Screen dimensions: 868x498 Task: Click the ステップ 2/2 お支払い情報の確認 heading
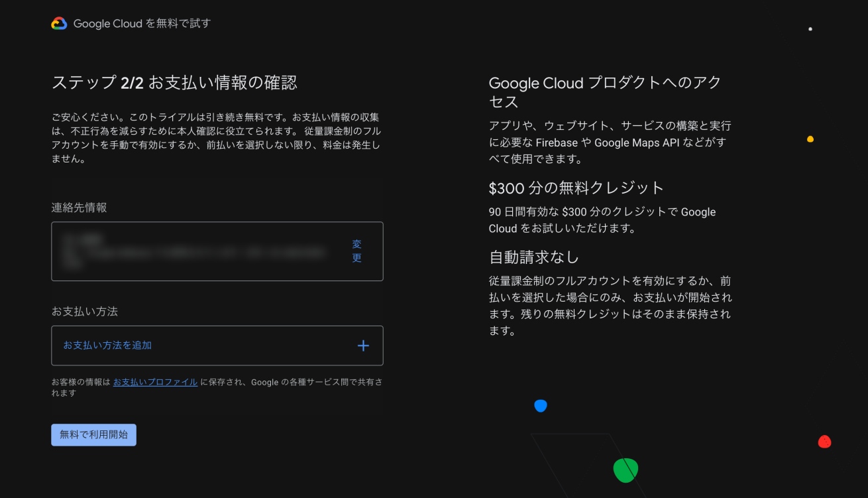[174, 83]
